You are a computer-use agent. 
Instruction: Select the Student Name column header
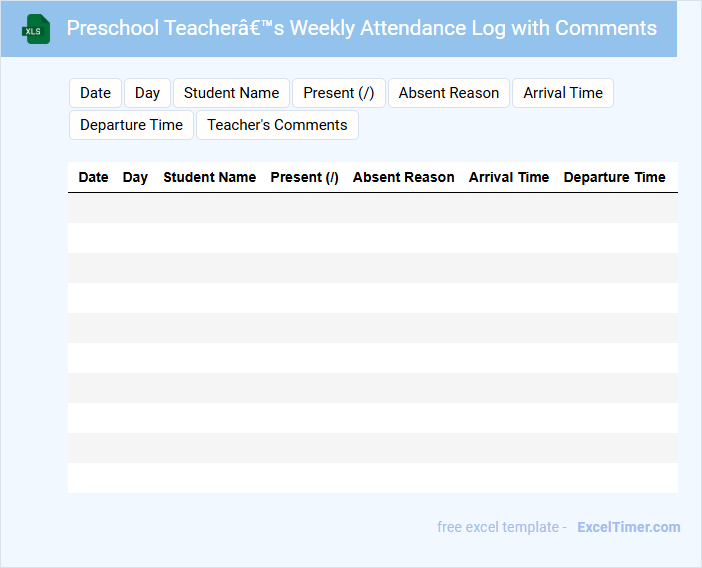tap(209, 177)
